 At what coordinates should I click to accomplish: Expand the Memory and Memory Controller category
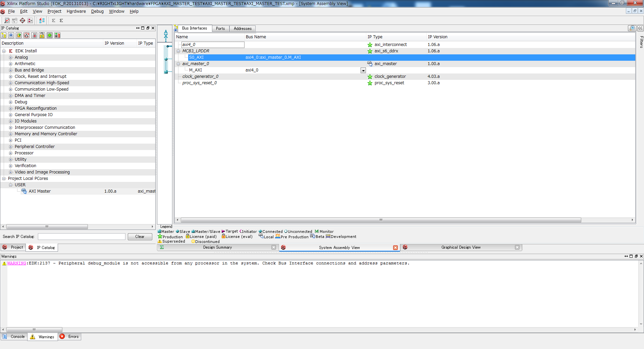coord(11,134)
